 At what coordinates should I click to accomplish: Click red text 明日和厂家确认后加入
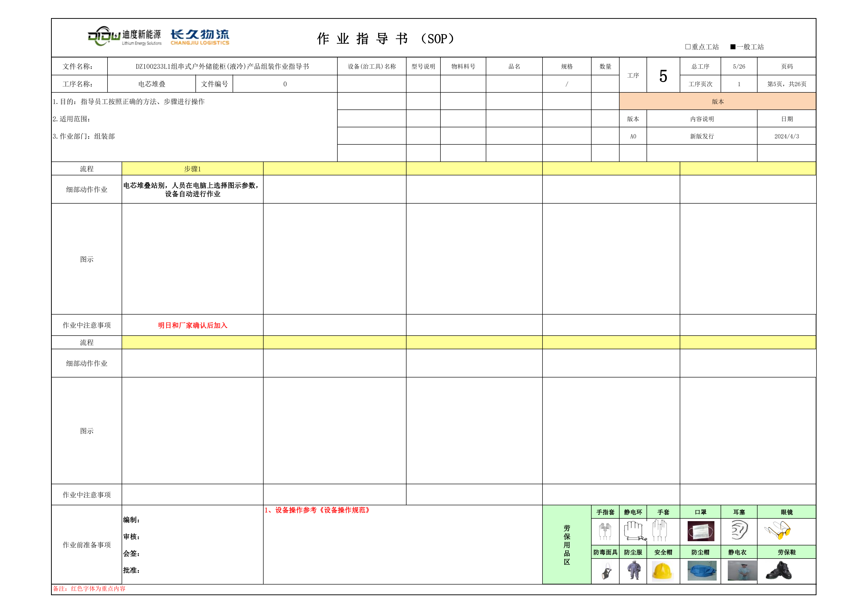[x=192, y=325]
